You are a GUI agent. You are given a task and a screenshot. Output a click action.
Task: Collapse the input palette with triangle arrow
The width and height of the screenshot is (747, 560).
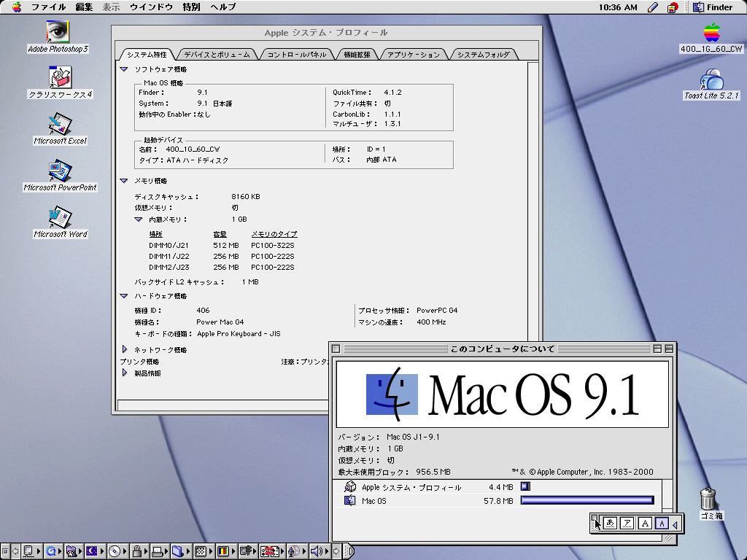pos(675,524)
